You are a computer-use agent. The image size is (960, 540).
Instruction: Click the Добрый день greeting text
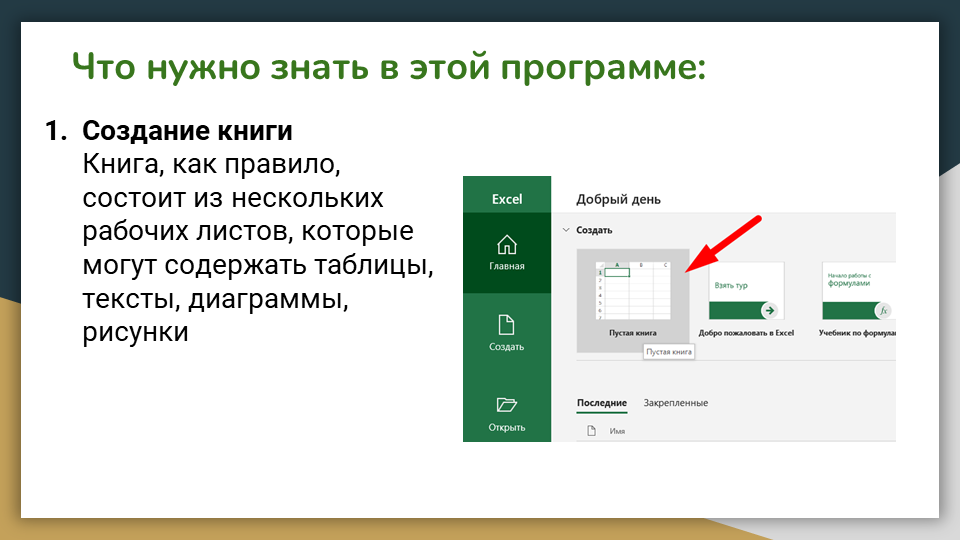[618, 199]
